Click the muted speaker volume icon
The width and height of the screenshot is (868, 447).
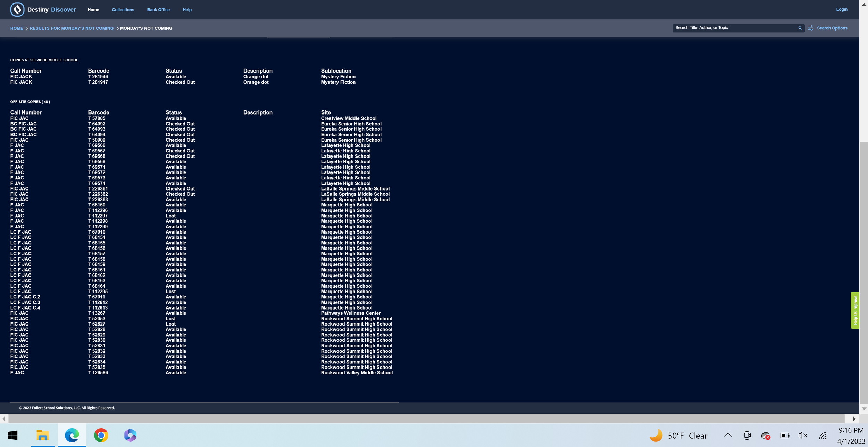point(803,436)
